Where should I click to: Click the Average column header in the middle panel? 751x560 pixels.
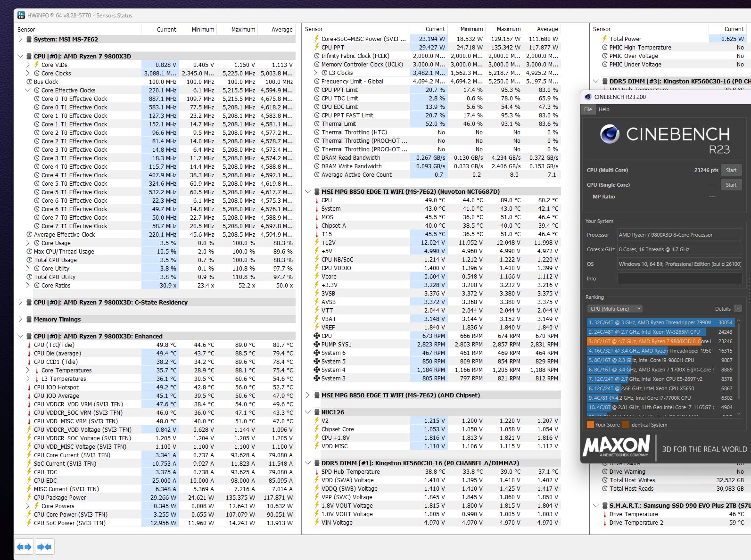[547, 29]
